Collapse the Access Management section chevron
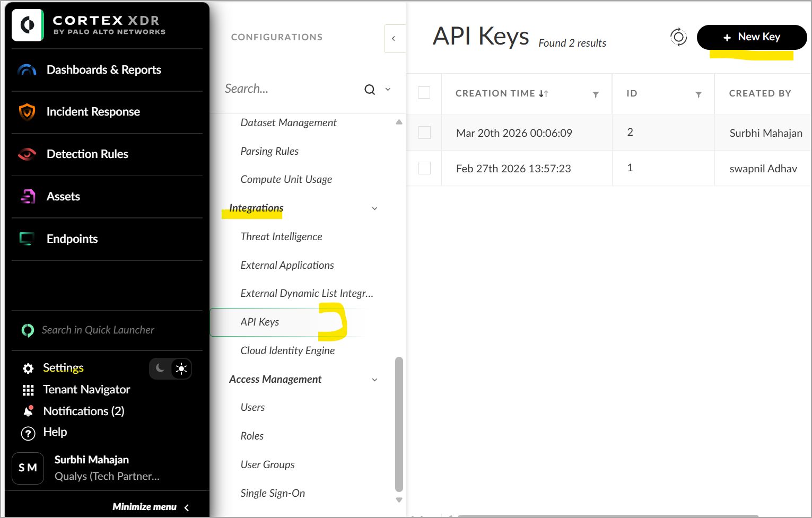 tap(374, 380)
